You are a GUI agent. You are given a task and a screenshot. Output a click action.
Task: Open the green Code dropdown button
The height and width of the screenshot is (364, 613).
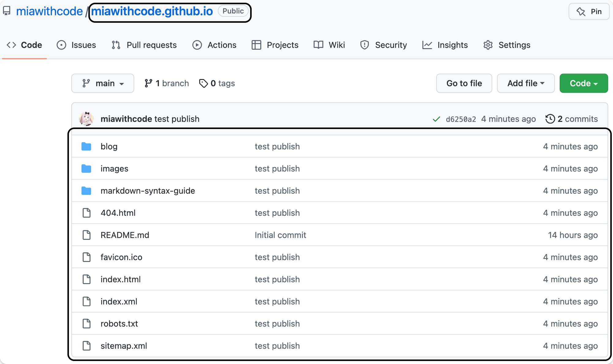[x=584, y=83]
